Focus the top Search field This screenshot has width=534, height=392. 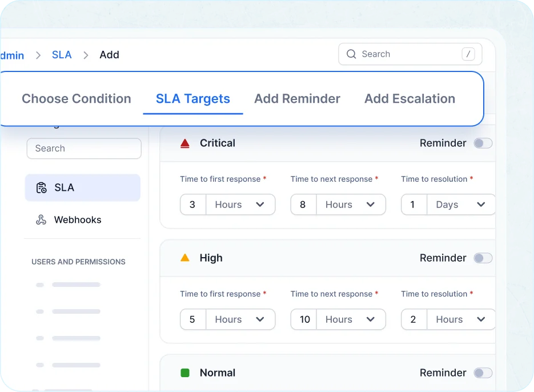coord(410,54)
